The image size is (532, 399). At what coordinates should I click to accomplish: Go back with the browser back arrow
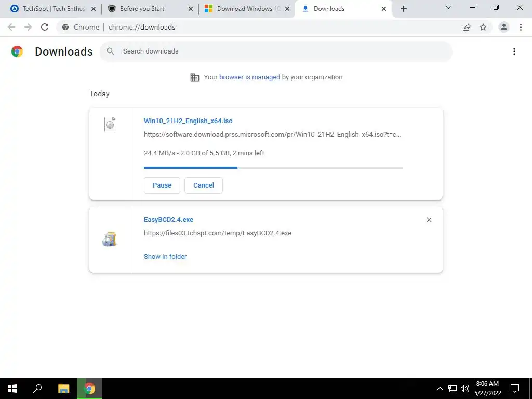(x=11, y=27)
